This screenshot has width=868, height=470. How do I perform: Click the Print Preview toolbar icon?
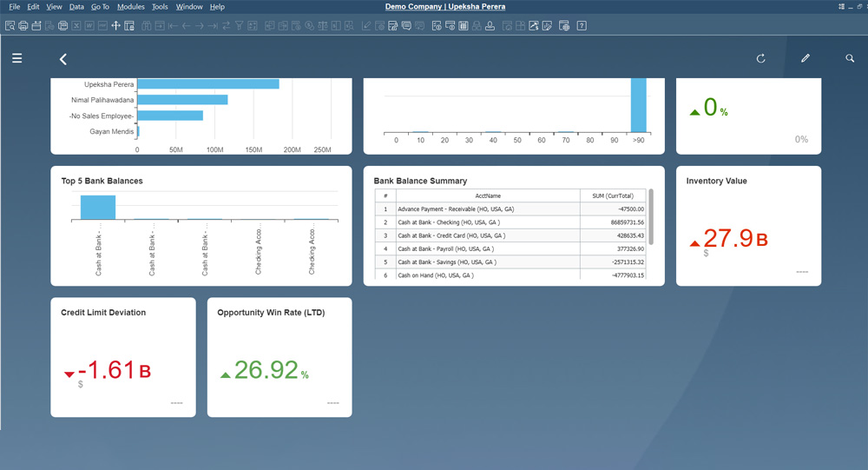(x=10, y=25)
